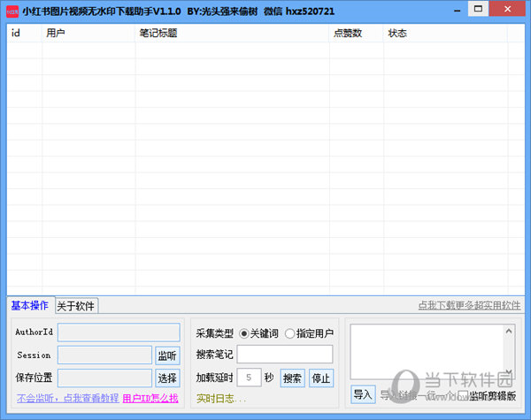Click the 搜索笔记 input field
Viewport: 531px width, 420px height.
pyautogui.click(x=284, y=355)
